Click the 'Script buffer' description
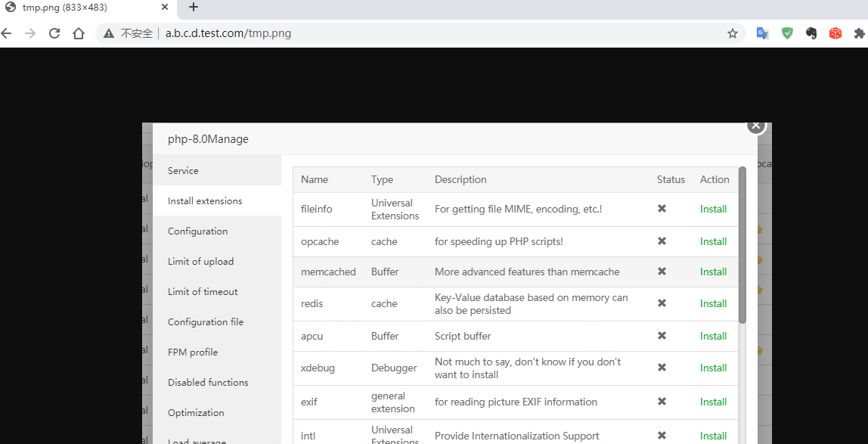 point(463,336)
